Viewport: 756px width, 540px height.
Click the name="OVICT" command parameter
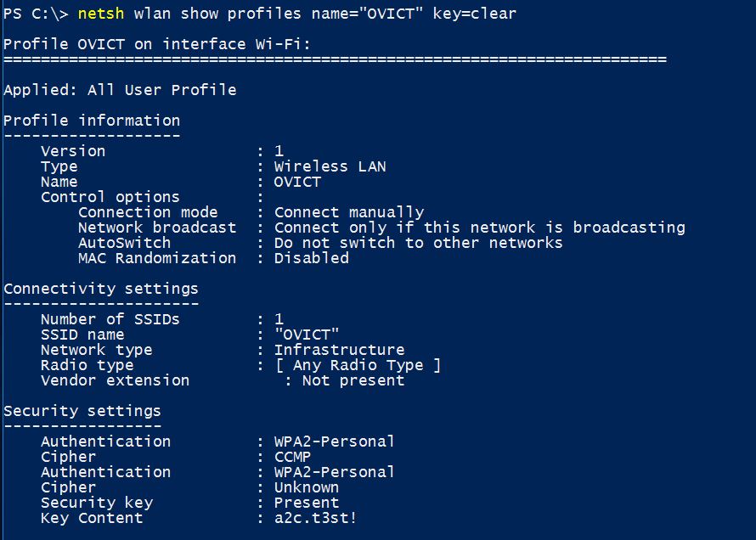367,13
